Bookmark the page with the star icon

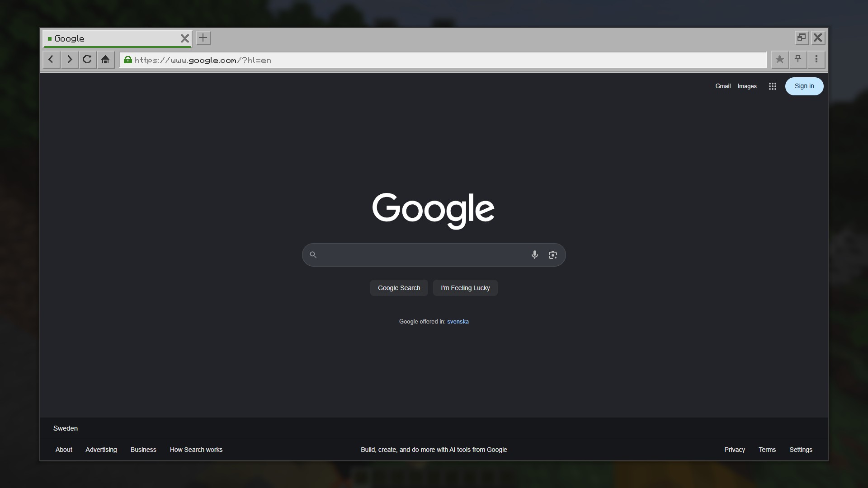point(780,60)
